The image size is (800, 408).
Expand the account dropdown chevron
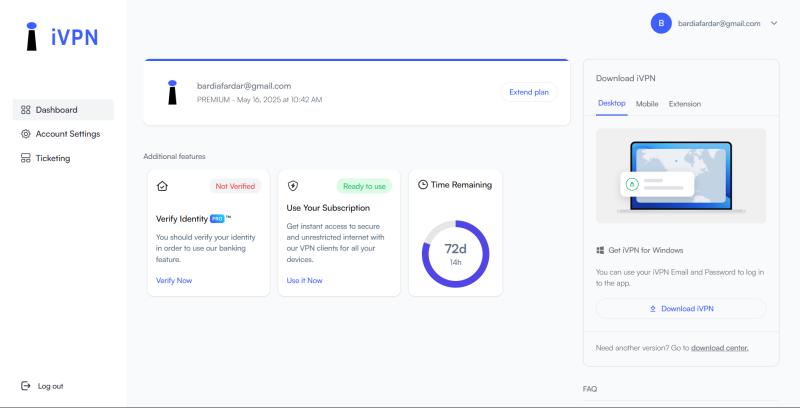tap(774, 23)
